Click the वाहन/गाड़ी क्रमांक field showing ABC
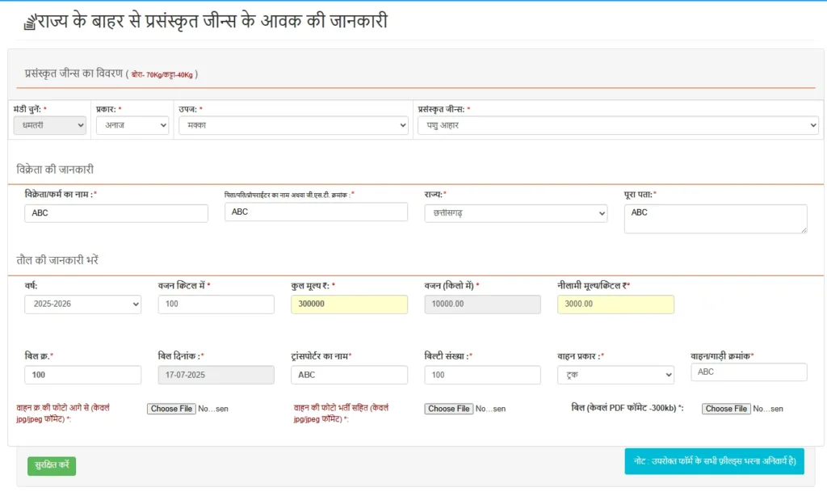The width and height of the screenshot is (827, 504). pos(748,372)
